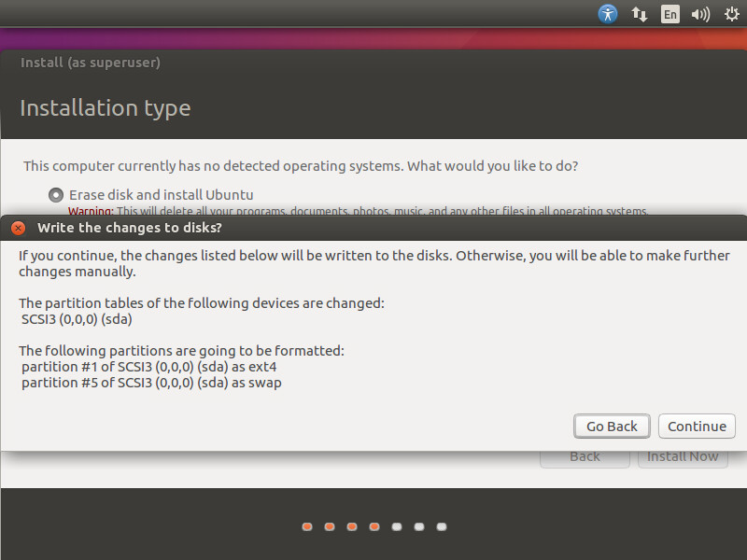
Task: Click the first orange progress dot
Action: [307, 526]
